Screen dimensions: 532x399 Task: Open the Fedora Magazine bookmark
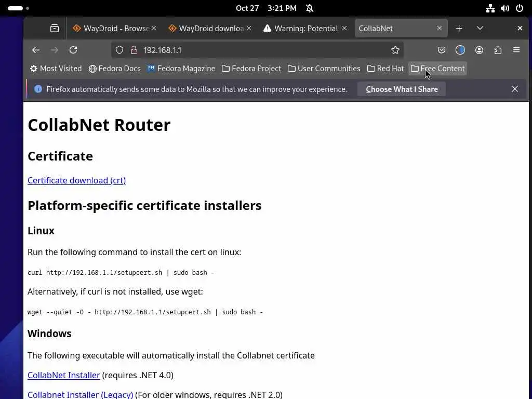click(x=181, y=69)
